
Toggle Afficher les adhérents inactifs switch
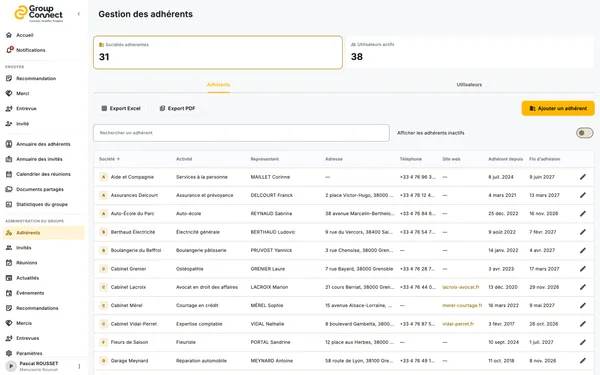click(584, 133)
